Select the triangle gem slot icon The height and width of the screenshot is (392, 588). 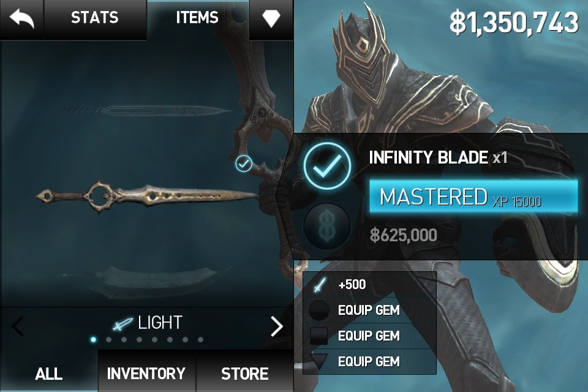318,361
